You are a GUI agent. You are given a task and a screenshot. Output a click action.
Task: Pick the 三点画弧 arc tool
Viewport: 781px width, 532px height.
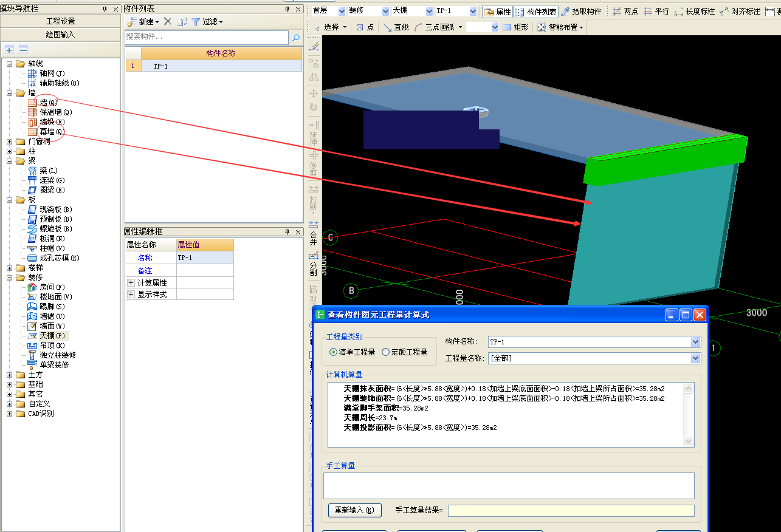click(438, 27)
